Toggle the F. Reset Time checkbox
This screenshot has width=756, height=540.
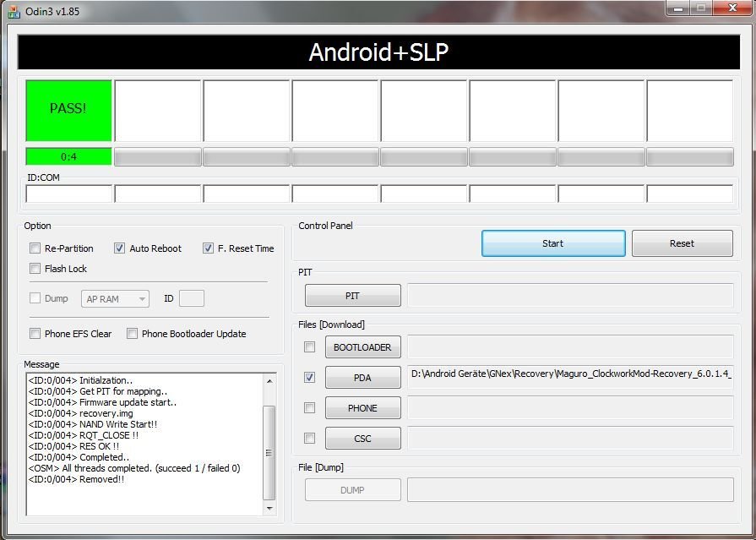pyautogui.click(x=208, y=248)
